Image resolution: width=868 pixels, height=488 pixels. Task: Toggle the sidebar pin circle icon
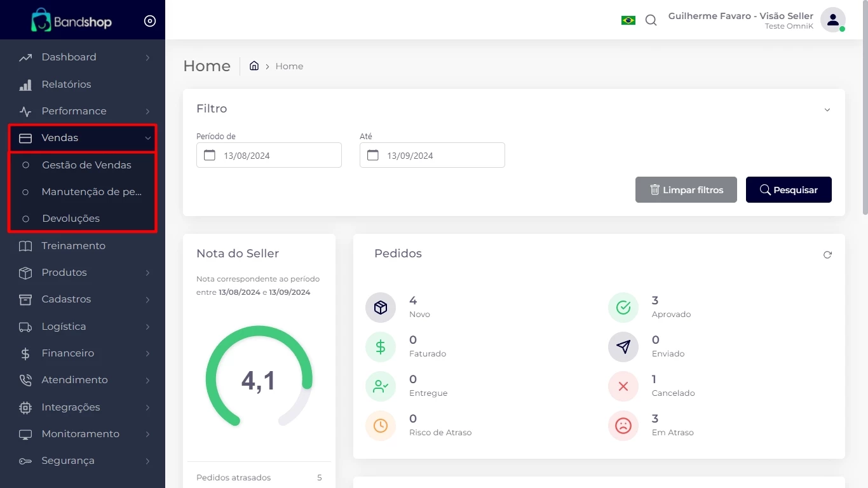(x=150, y=21)
